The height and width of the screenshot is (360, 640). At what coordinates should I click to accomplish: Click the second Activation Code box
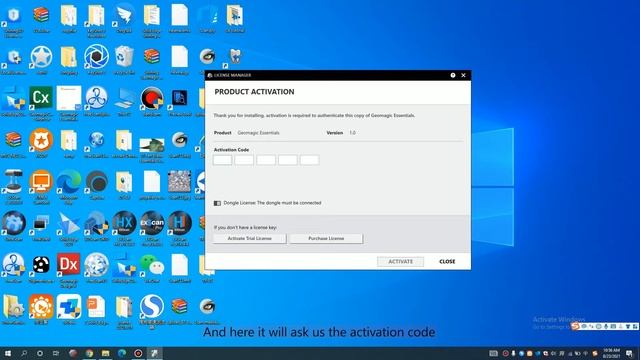[244, 160]
